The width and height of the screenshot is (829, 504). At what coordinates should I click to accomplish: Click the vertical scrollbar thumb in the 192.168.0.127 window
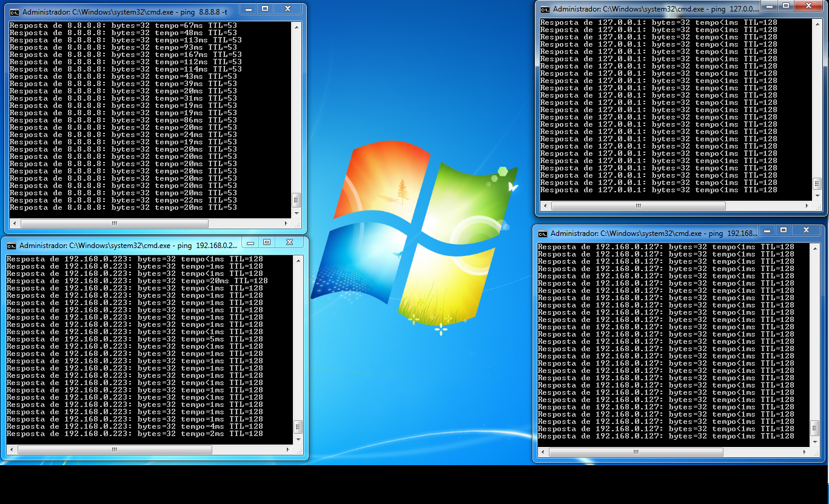tap(814, 429)
